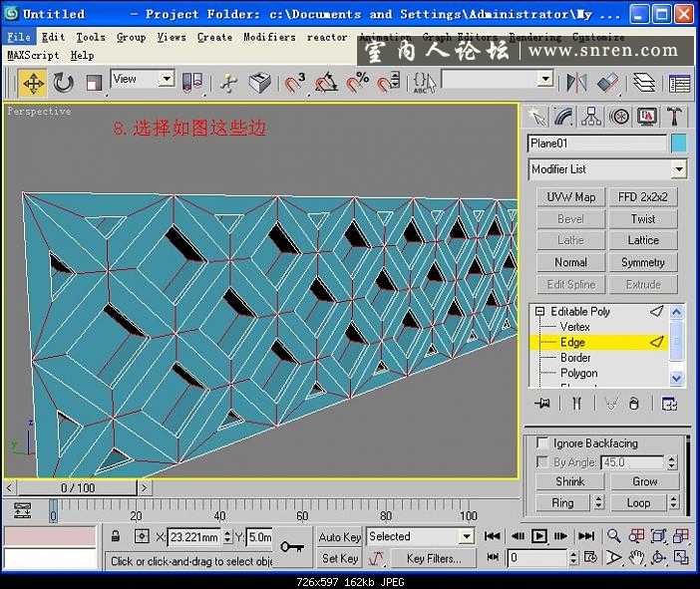Click the time slider 0 / 100 handle
Screen dimensions: 700x589
[x=77, y=487]
